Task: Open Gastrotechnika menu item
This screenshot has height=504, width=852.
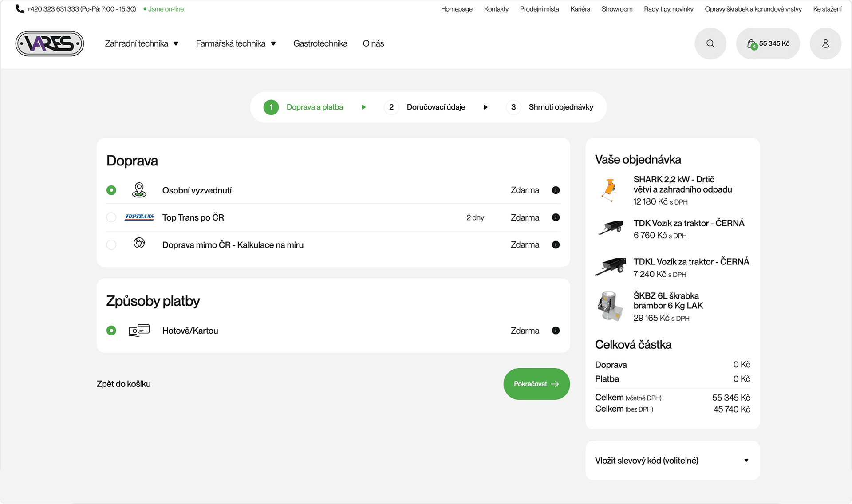Action: pos(320,43)
